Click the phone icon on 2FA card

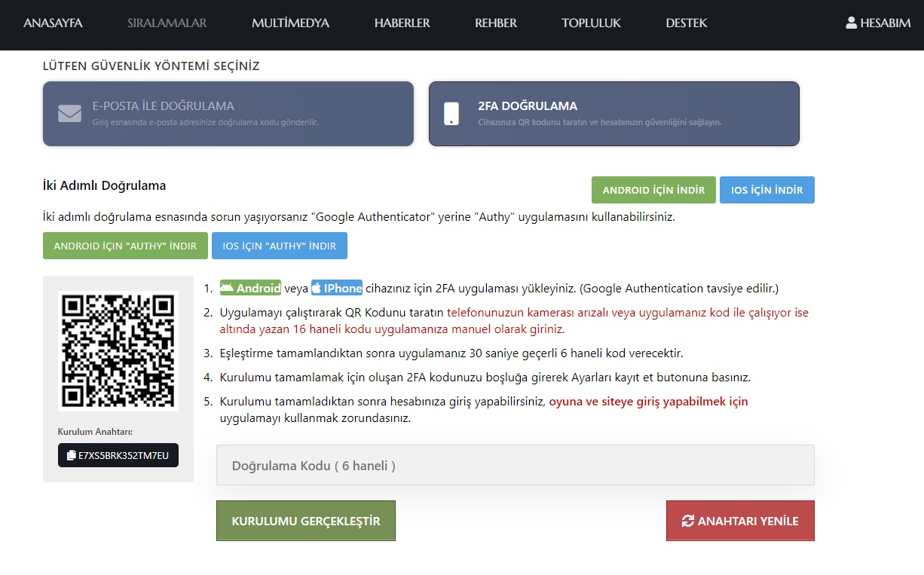click(x=451, y=114)
